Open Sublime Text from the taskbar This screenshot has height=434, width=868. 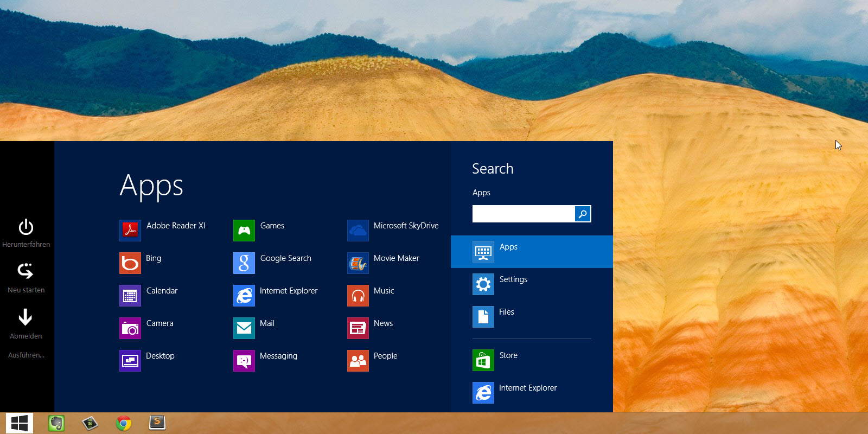157,423
